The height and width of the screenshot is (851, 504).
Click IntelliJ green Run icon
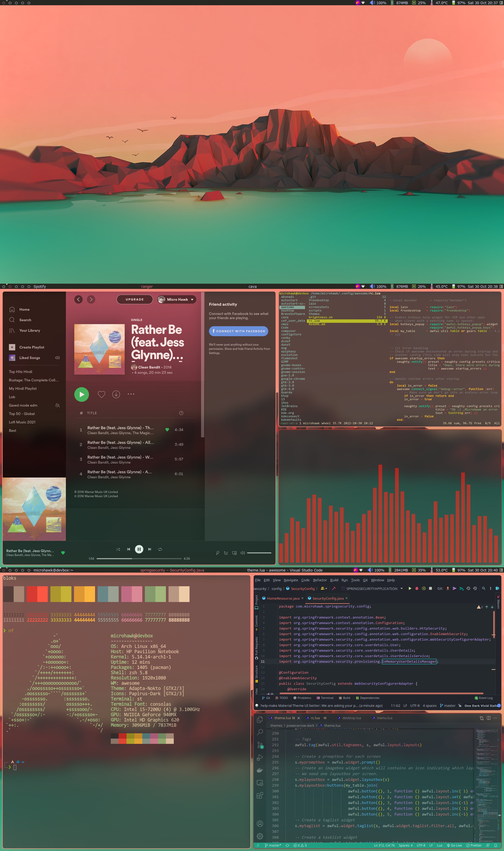pos(409,589)
